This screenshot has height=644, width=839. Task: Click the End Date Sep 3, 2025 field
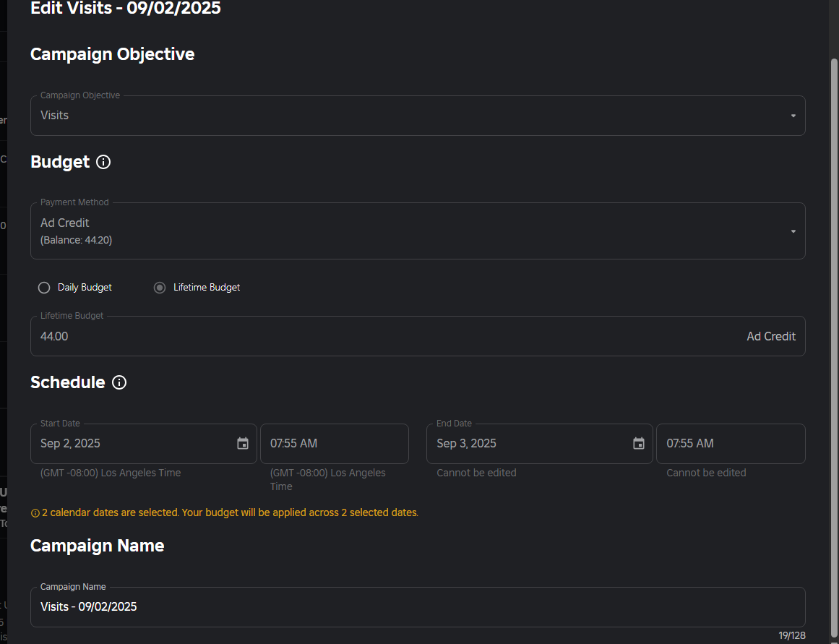pyautogui.click(x=539, y=444)
